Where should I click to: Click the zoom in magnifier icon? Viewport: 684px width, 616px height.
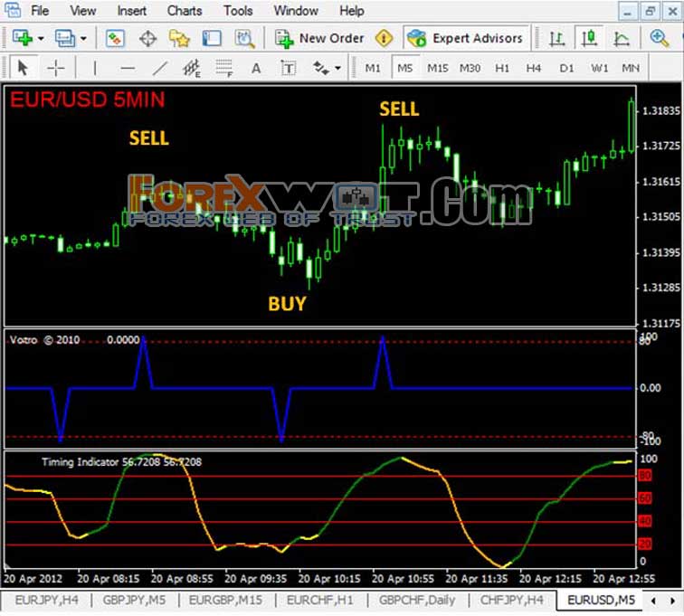tap(660, 38)
